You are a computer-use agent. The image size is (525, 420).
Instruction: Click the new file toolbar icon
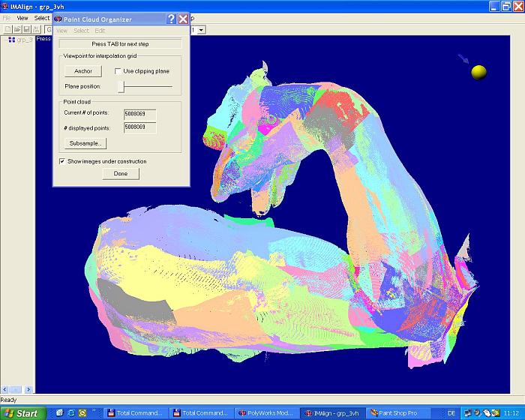7,29
